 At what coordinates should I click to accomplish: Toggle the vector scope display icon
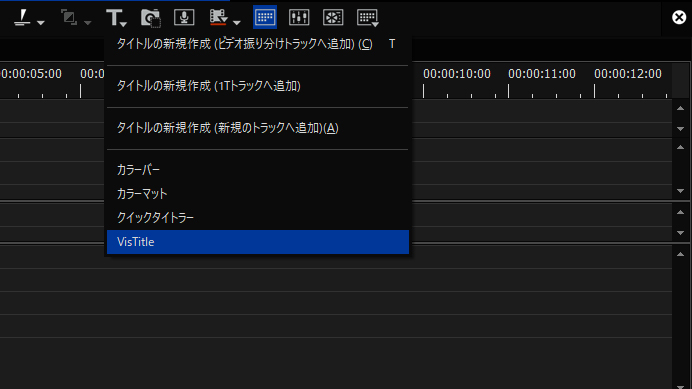pyautogui.click(x=333, y=18)
